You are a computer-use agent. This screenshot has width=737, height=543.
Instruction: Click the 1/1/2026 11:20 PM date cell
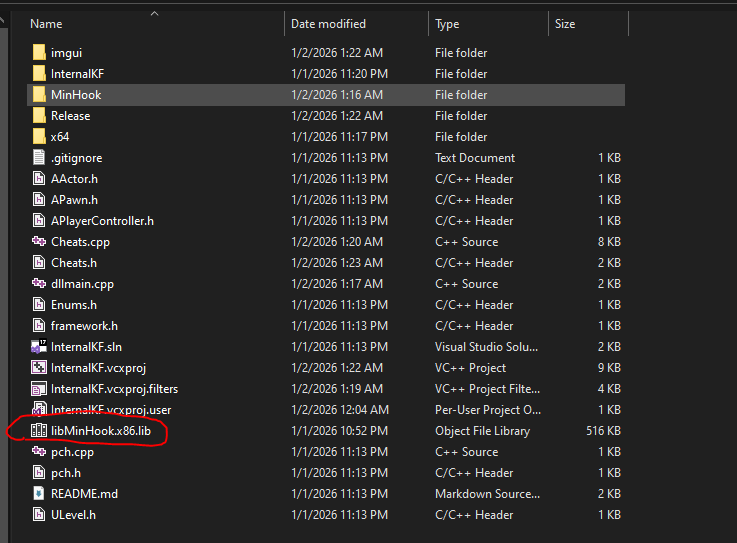[x=339, y=74]
